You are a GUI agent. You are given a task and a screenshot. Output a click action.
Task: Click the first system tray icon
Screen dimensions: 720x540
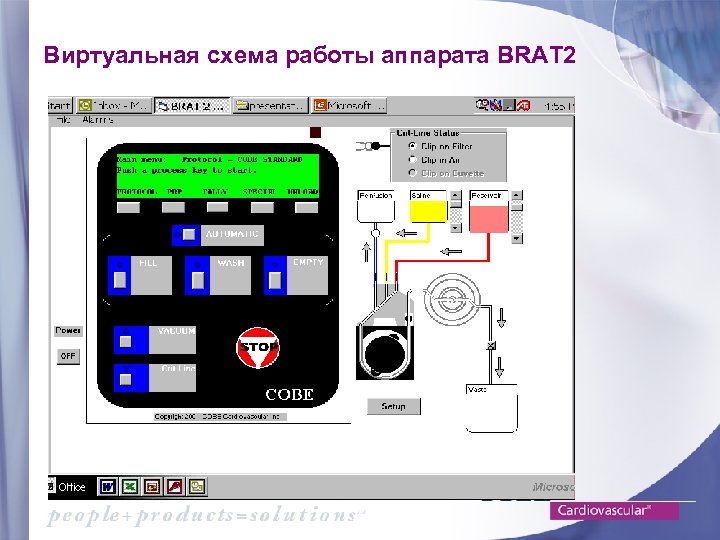[482, 106]
